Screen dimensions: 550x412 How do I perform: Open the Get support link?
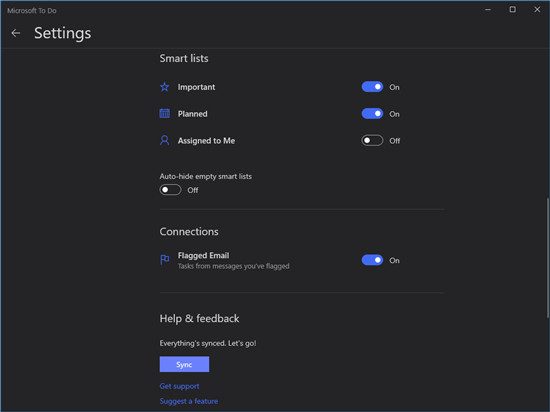pos(179,386)
